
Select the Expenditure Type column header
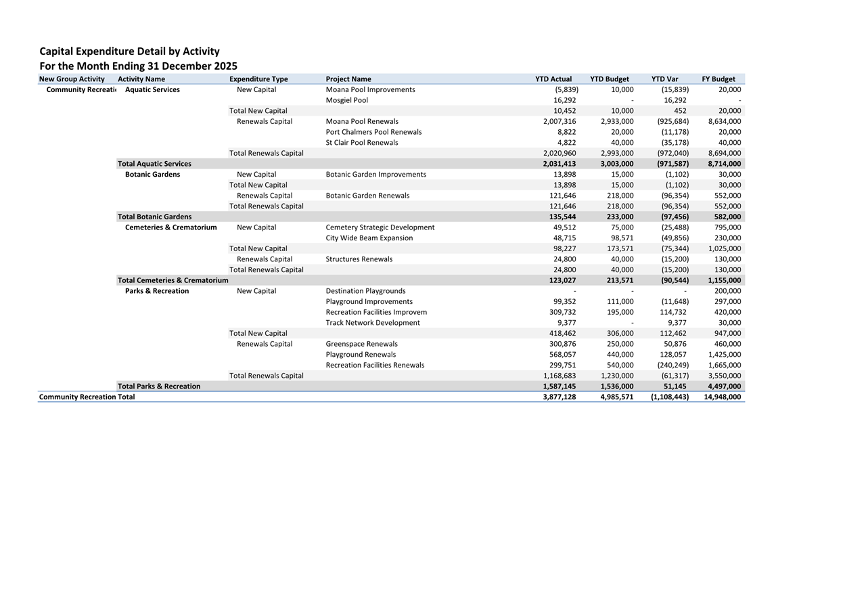[x=258, y=79]
